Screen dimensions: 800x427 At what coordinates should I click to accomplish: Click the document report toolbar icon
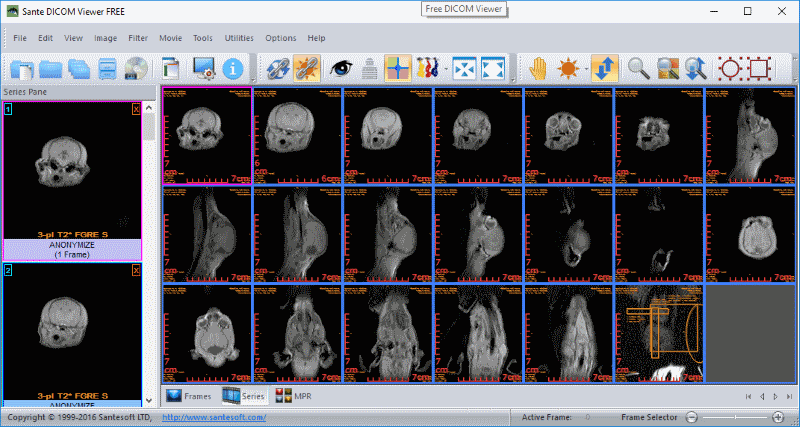(171, 68)
